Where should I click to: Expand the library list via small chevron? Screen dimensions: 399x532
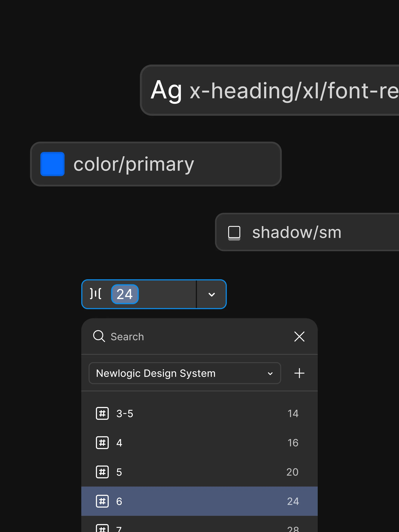(x=270, y=374)
